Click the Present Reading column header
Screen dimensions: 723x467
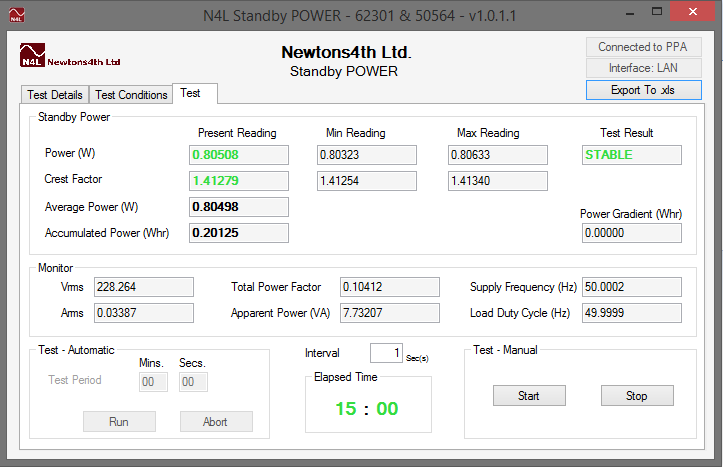point(237,133)
